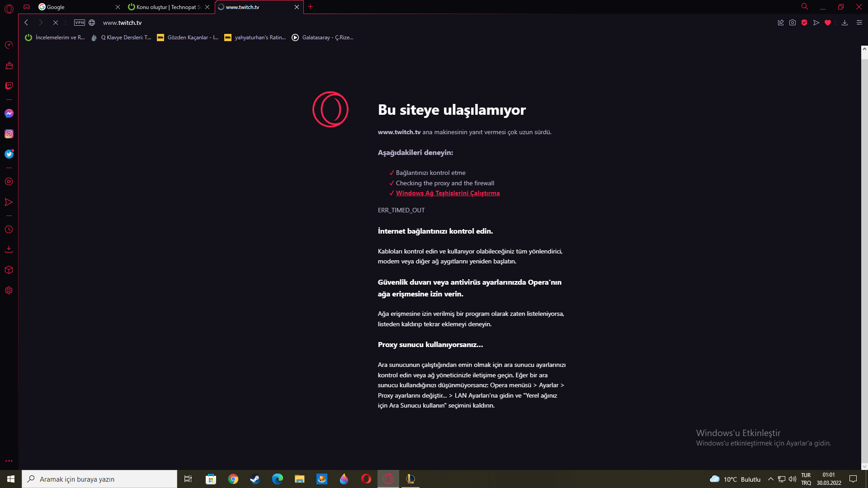Open the Easy Setup menu icon
The height and width of the screenshot is (488, 868).
tap(859, 23)
